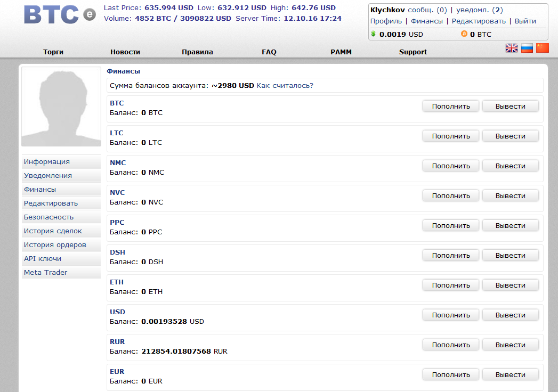Open API ключи in the sidebar
The image size is (558, 392).
tap(43, 259)
